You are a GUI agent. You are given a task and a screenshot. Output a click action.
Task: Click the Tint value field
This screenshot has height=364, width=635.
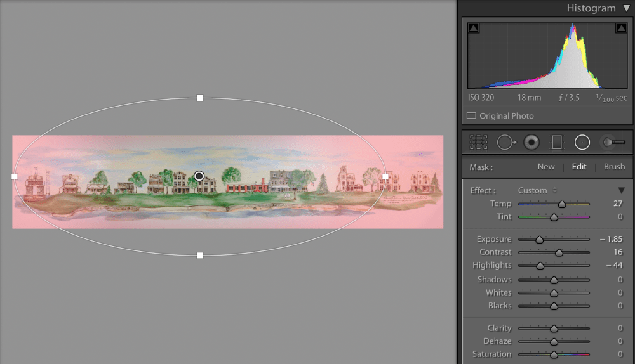620,217
